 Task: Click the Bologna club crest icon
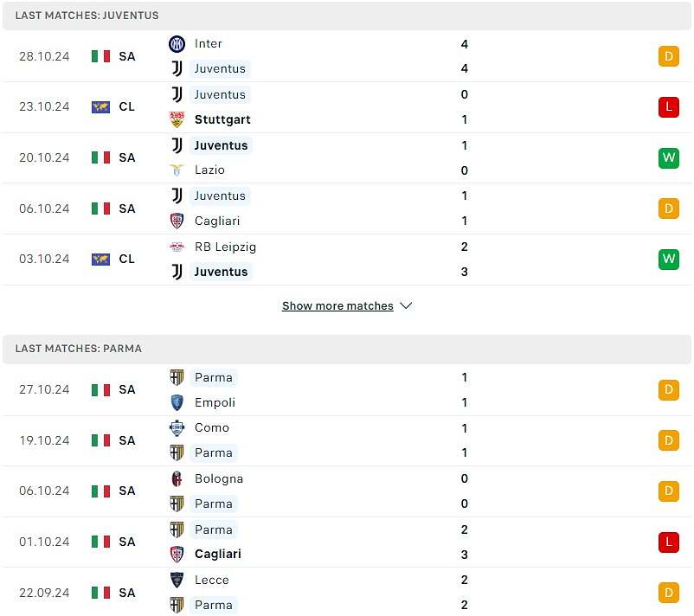pos(177,478)
